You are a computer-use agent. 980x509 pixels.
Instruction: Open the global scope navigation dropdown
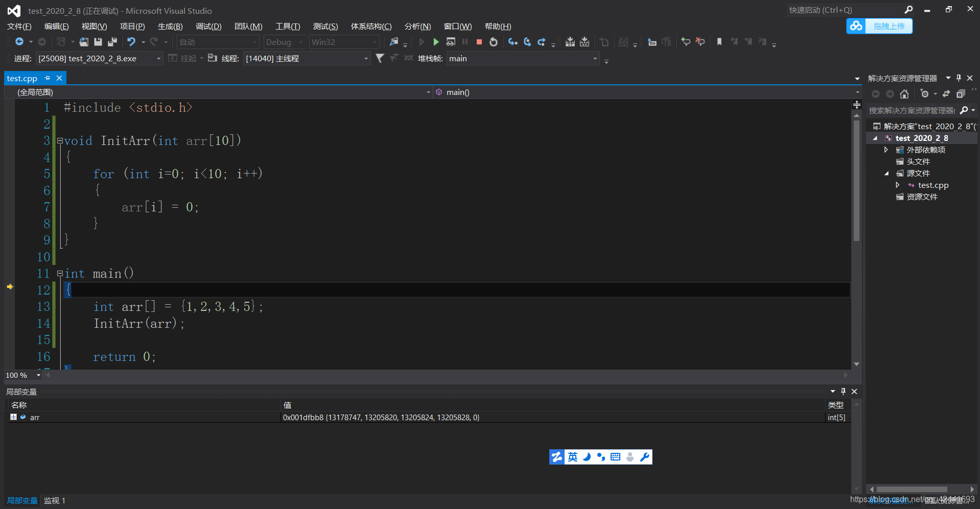219,92
